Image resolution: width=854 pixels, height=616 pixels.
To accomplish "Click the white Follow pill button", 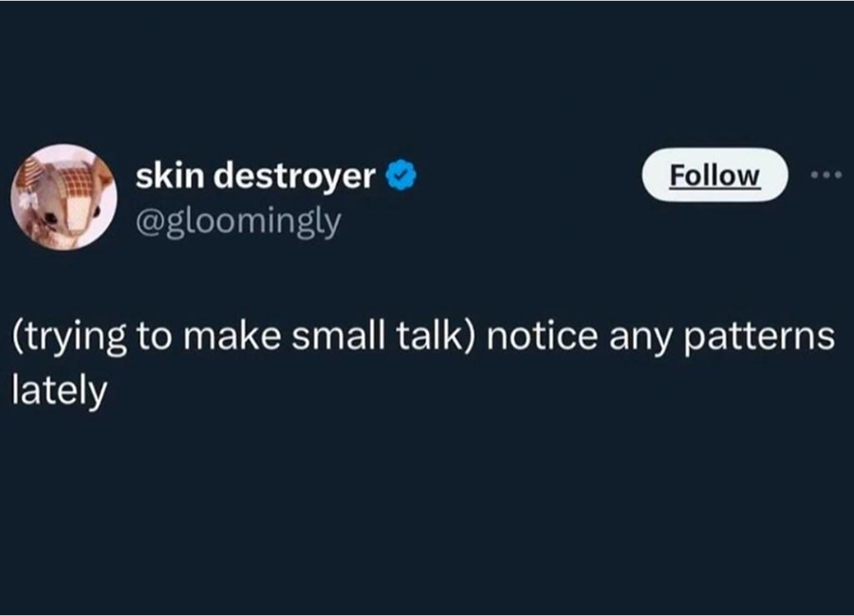I will pos(715,175).
